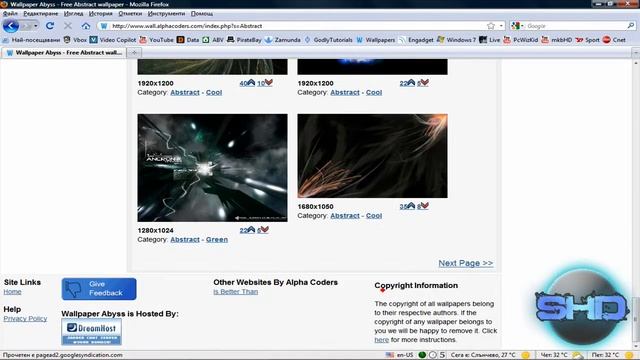Open the 1680x1050 orange strands wallpaper thumbnail
640x360 pixels.
[372, 156]
